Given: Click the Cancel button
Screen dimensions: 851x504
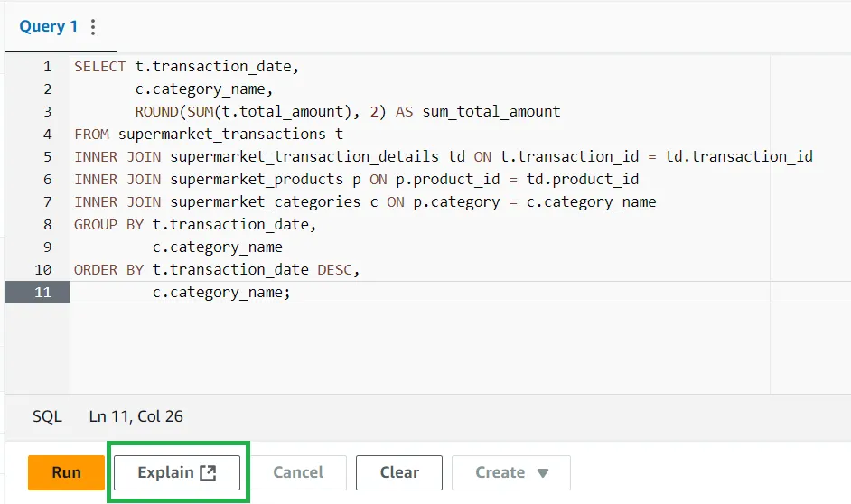Looking at the screenshot, I should click(298, 472).
